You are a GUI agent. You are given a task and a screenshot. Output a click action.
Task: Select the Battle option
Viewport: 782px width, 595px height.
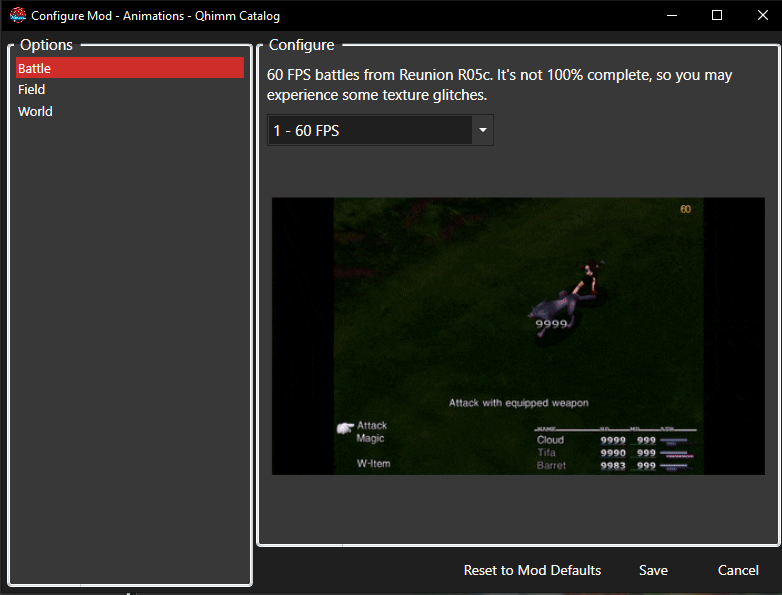click(x=130, y=68)
